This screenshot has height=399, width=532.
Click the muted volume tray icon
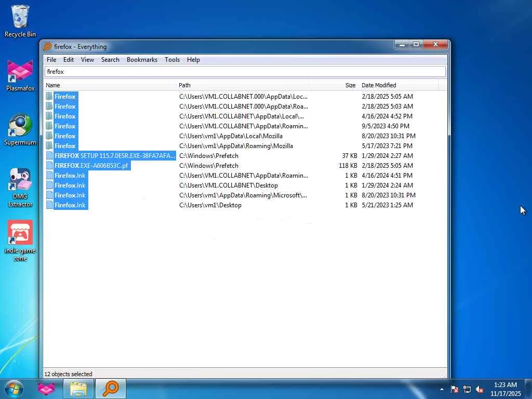tap(480, 389)
